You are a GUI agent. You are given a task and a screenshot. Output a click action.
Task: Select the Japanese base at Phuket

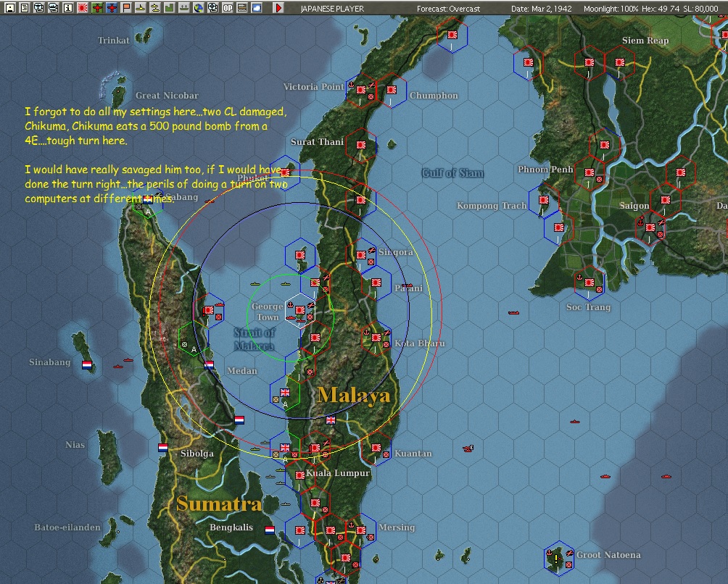[x=285, y=172]
